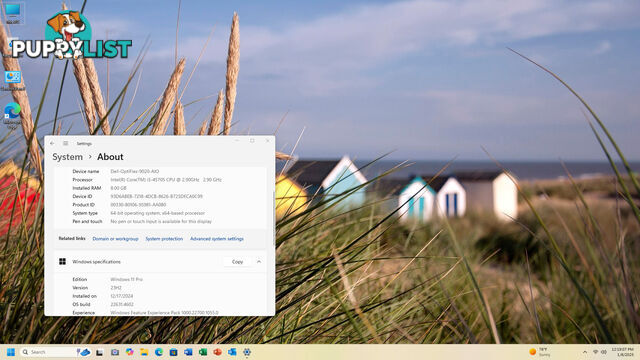The height and width of the screenshot is (360, 640).
Task: Show hidden icons in the system tray
Action: click(x=585, y=352)
